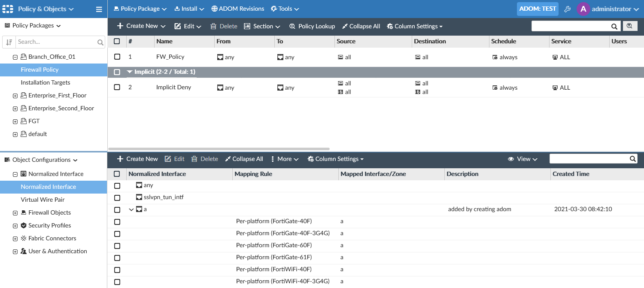
Task: Click top Collapse All in policy toolbar
Action: tap(361, 26)
